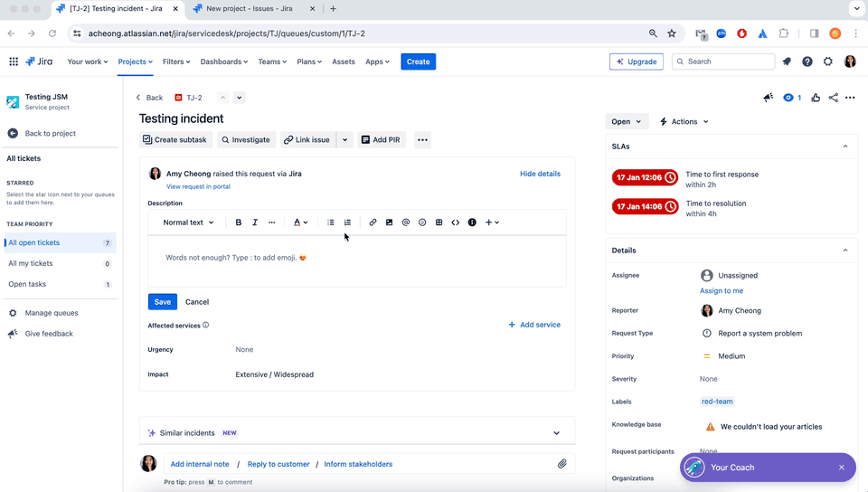
Task: Collapse the Details panel
Action: click(845, 251)
